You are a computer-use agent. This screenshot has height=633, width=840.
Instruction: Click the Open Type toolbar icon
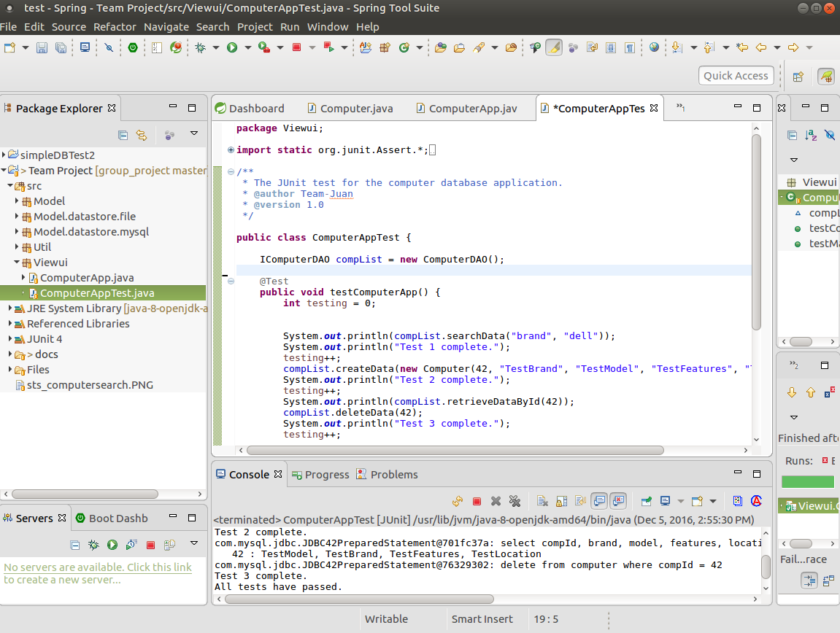tap(441, 47)
